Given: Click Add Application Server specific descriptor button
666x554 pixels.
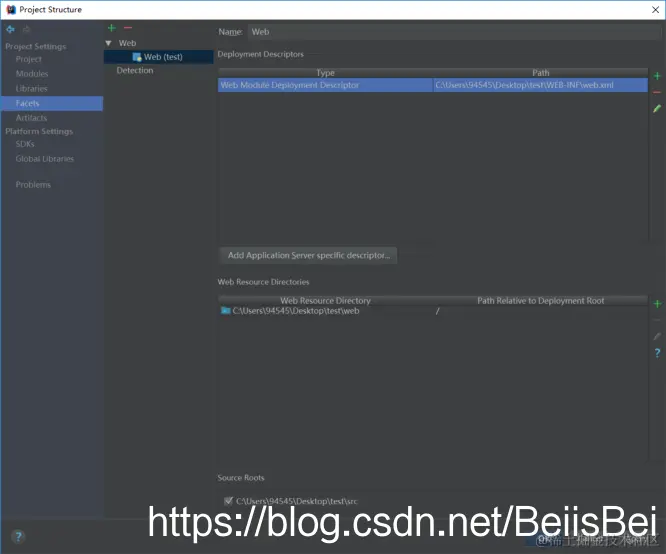Looking at the screenshot, I should 308,255.
